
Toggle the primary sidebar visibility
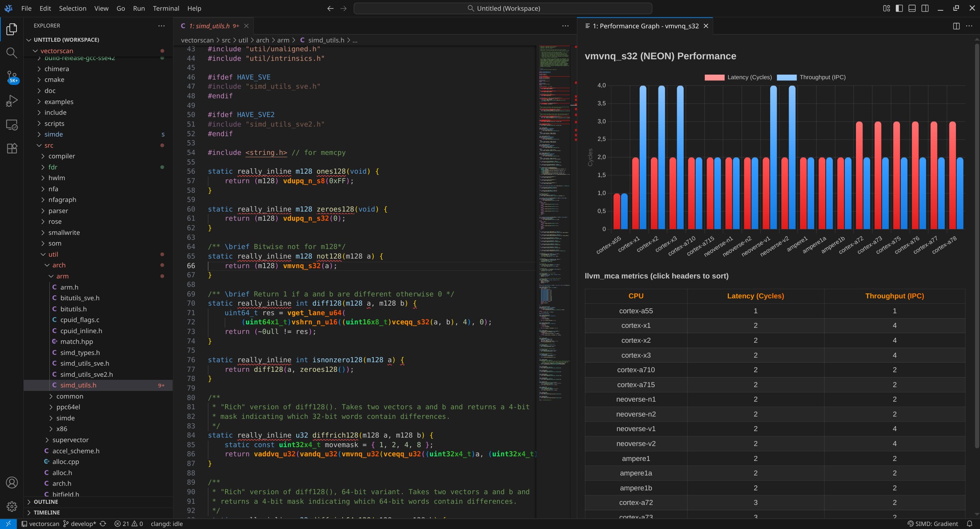pyautogui.click(x=899, y=8)
